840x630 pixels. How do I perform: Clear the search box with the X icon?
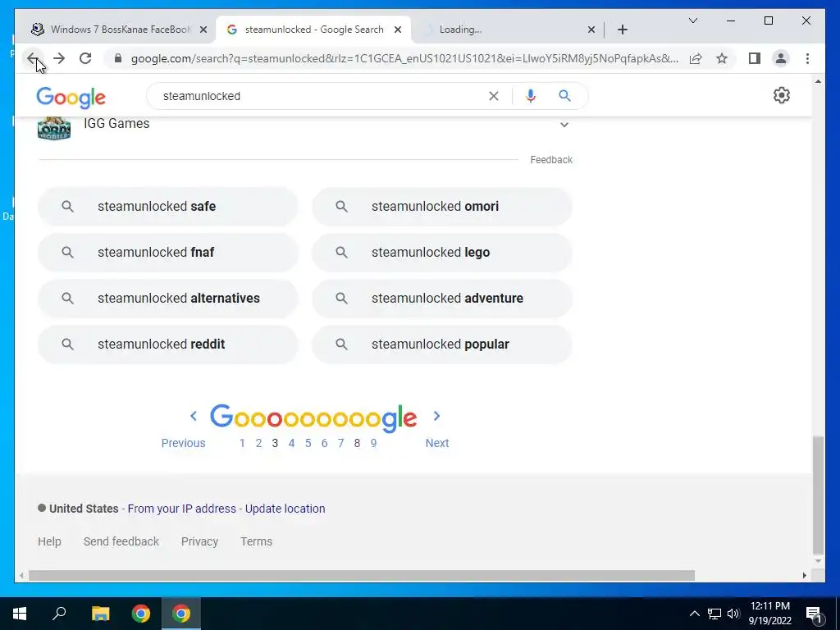[493, 96]
